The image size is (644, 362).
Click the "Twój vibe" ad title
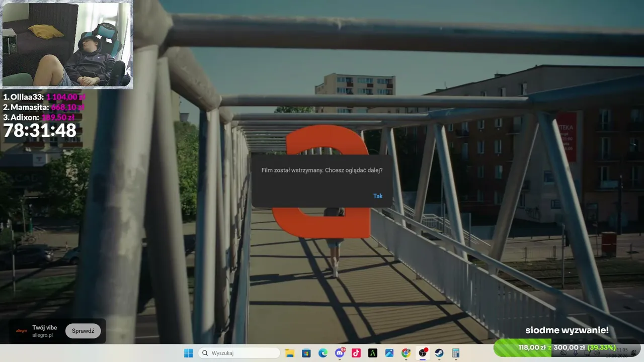[x=45, y=327]
